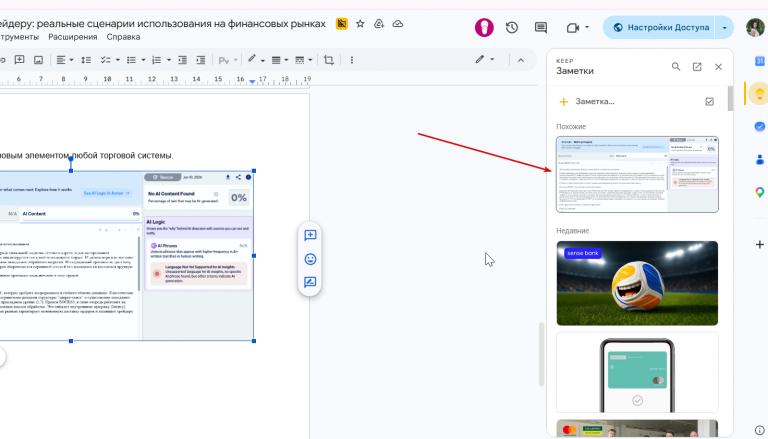Click the info icon at bottom right
Image resolution: width=768 pixels, height=439 pixels.
coord(760,431)
